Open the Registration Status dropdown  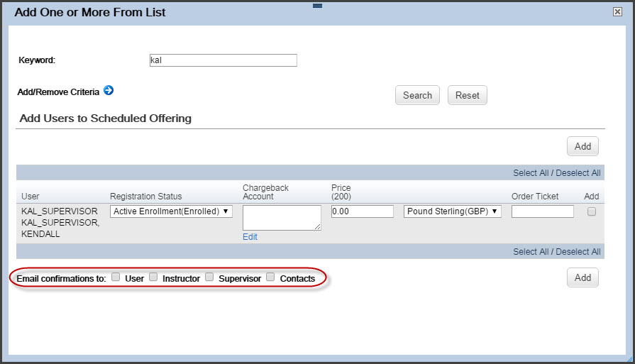(x=171, y=211)
